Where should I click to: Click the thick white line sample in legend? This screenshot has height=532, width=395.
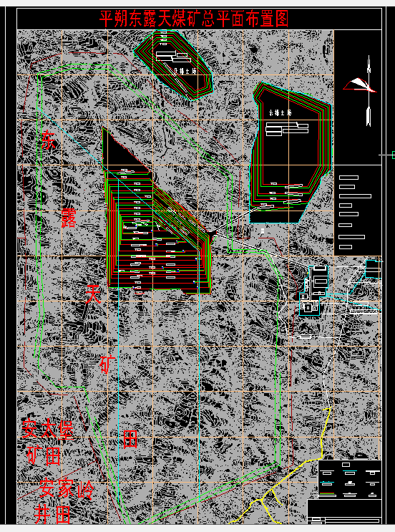tap(373, 471)
